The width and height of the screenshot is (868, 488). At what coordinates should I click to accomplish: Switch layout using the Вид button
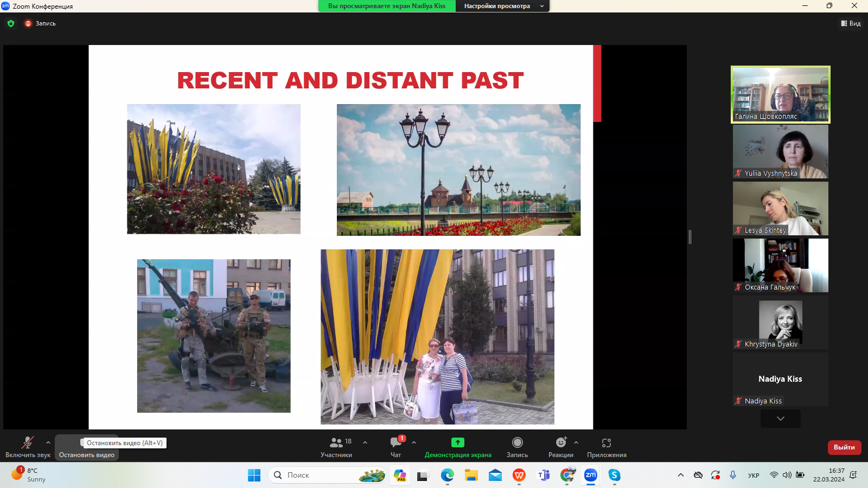pyautogui.click(x=851, y=23)
